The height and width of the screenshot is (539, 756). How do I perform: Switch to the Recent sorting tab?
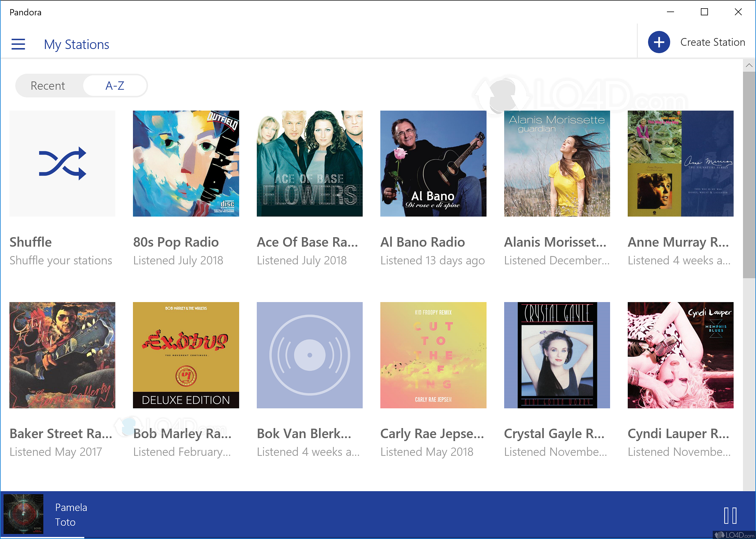48,86
